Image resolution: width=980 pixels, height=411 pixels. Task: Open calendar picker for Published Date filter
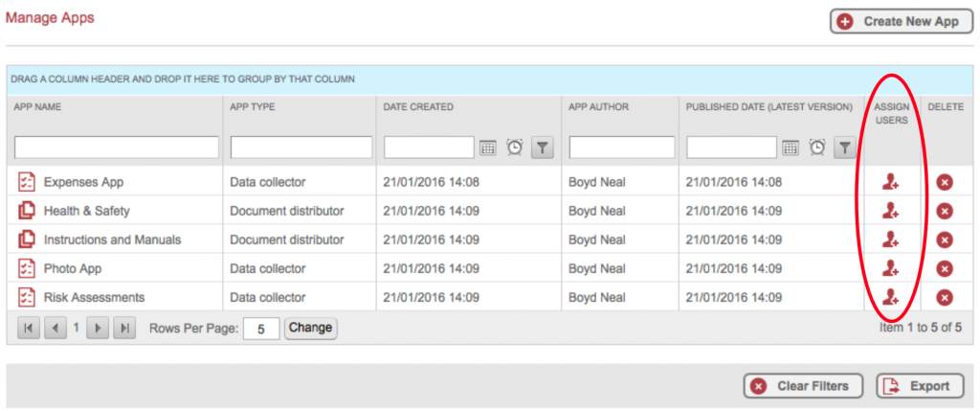(x=791, y=148)
